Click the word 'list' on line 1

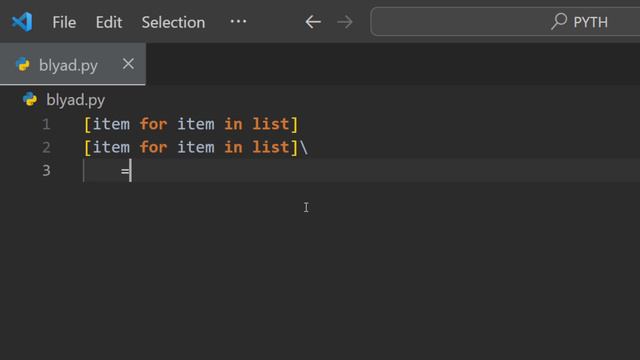click(x=271, y=124)
